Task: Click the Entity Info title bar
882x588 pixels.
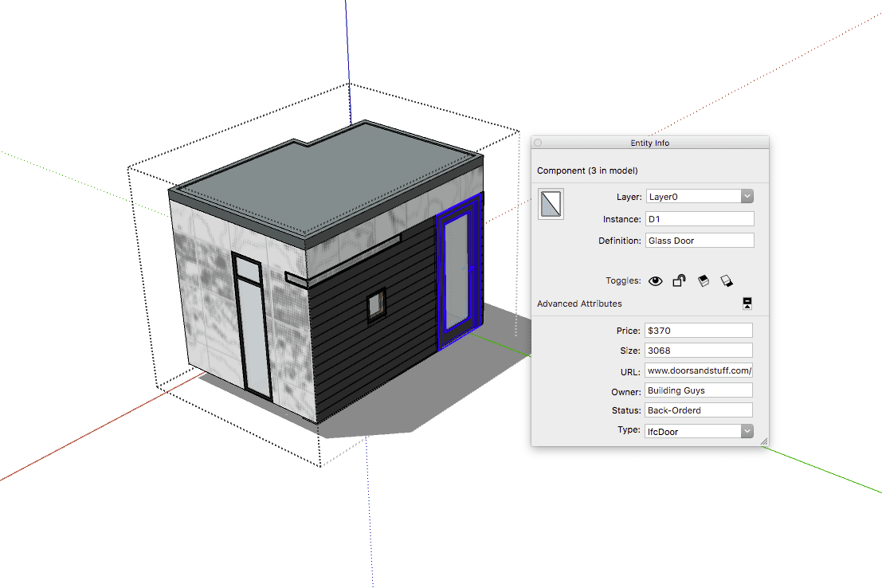Action: 649,142
